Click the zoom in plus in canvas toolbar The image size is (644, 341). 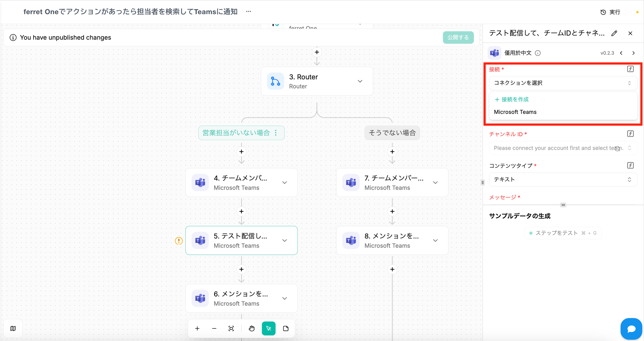(197, 328)
